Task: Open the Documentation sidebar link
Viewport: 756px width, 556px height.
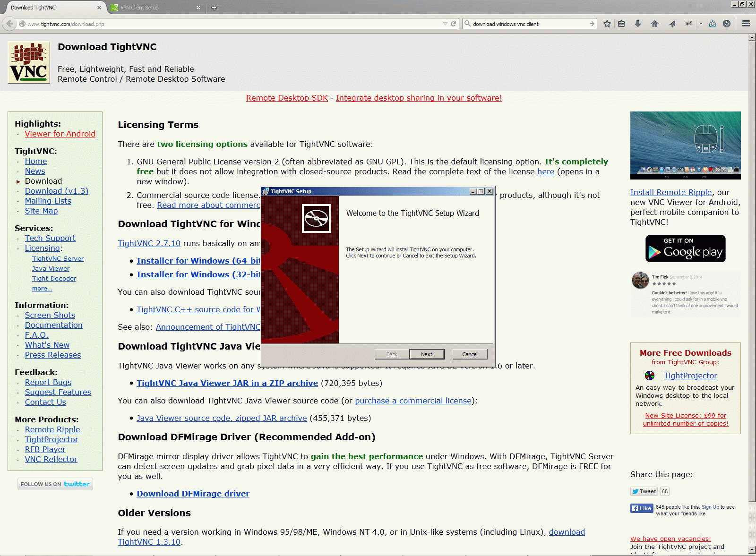Action: pyautogui.click(x=54, y=325)
